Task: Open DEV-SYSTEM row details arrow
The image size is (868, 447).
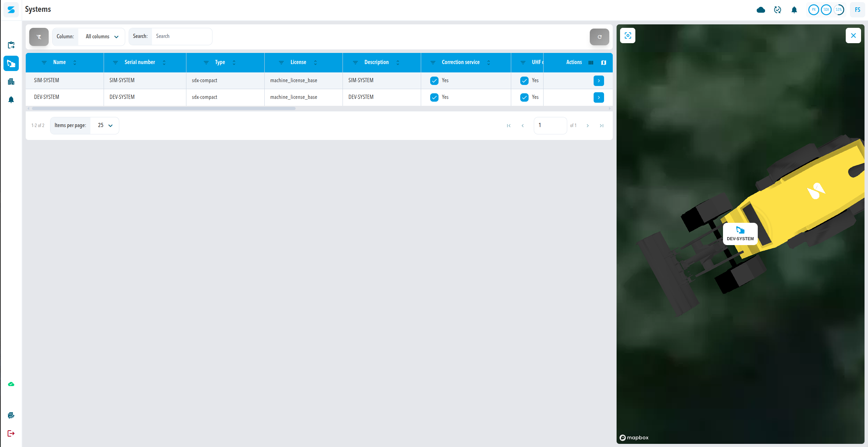Action: click(599, 97)
